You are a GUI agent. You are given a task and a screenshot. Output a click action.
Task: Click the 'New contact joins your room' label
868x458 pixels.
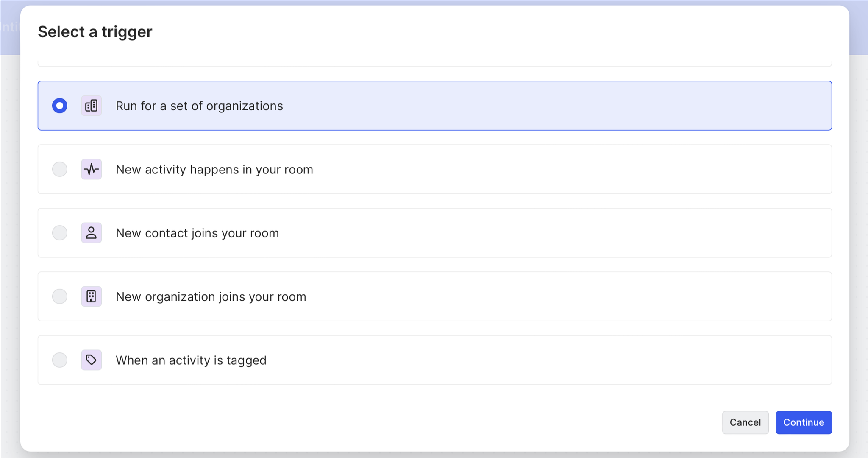tap(197, 233)
